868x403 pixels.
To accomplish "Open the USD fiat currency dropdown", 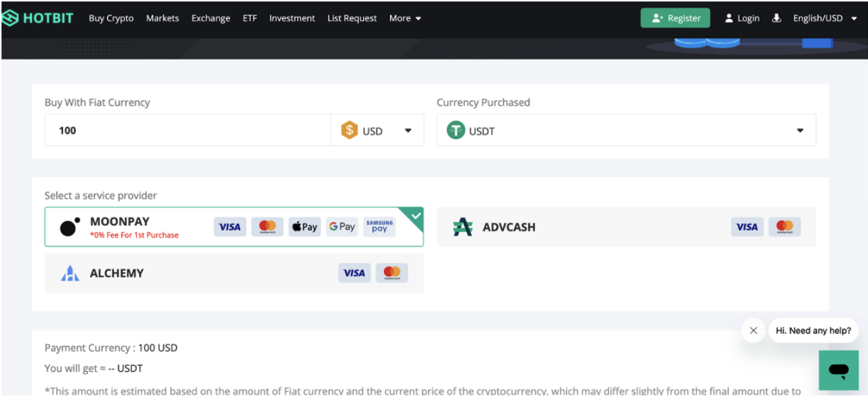I will (x=408, y=131).
